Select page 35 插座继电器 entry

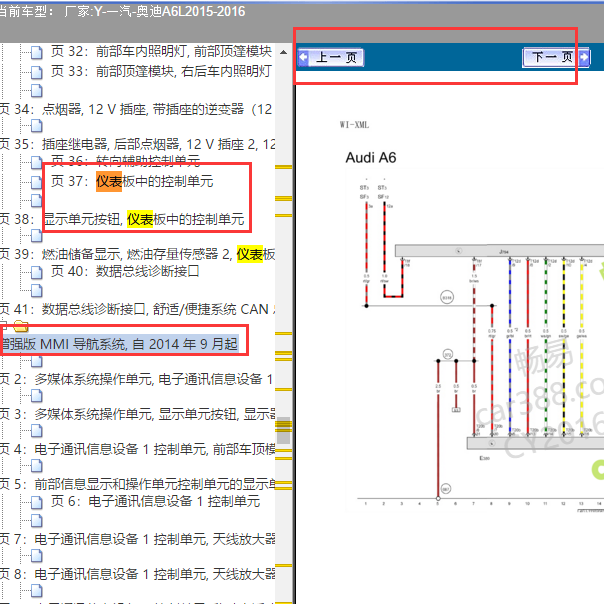click(x=138, y=144)
